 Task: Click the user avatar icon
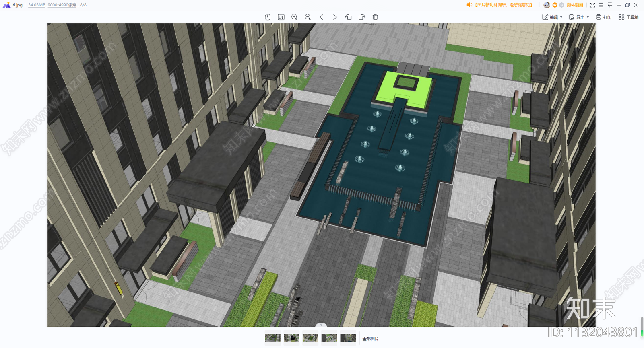[547, 5]
